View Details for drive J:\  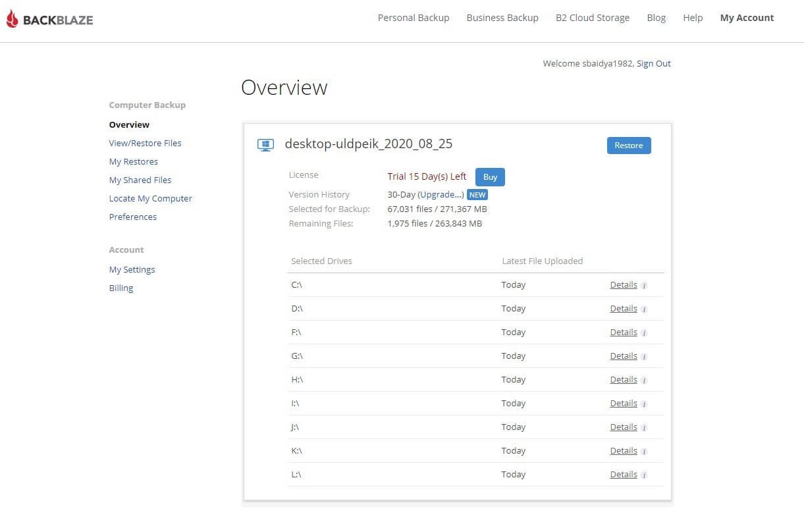point(624,427)
